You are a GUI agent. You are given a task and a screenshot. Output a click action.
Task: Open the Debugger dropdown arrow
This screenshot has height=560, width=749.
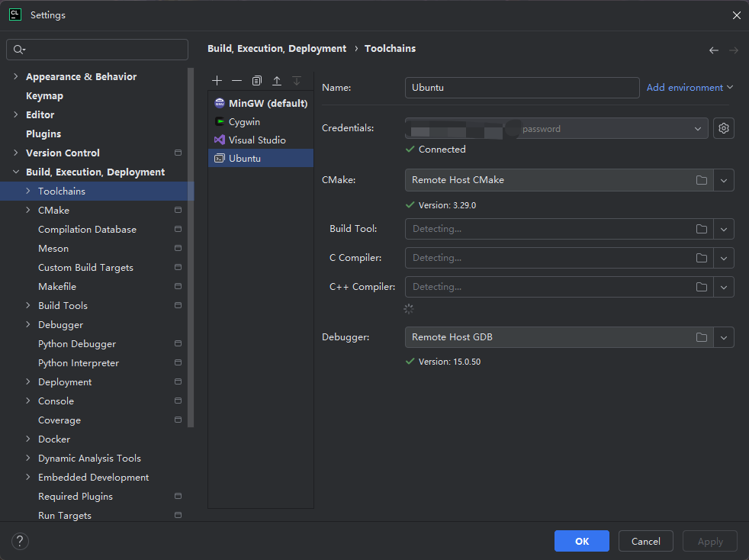[x=724, y=337]
